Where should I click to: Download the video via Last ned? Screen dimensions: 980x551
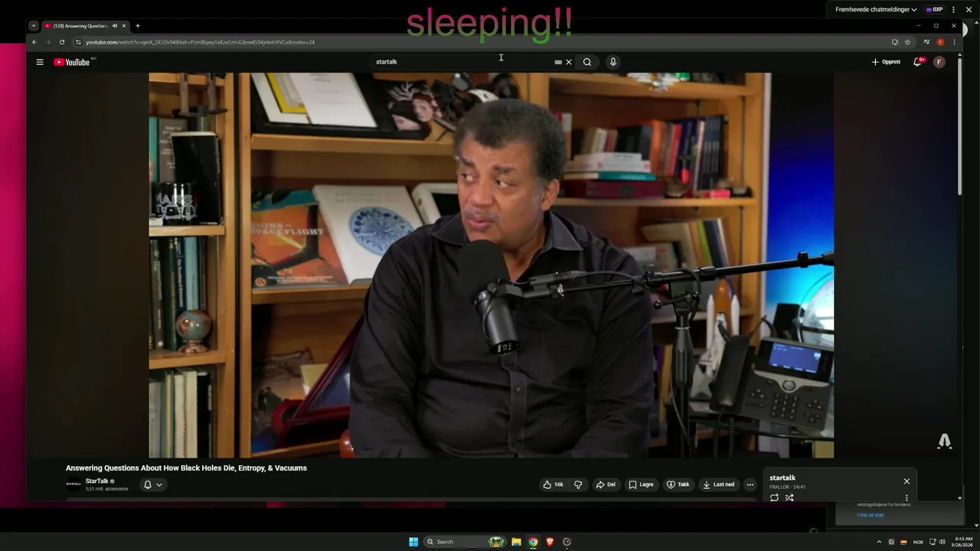[x=719, y=484]
